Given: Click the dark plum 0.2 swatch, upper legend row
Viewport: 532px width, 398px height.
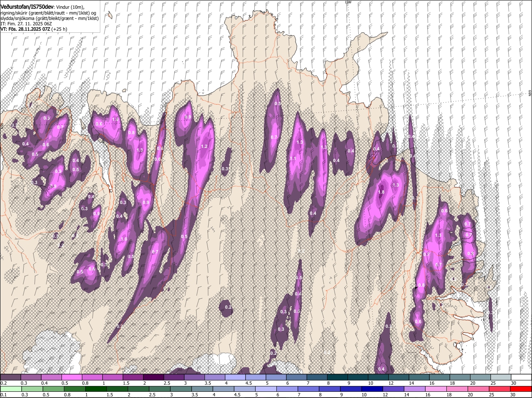Looking at the screenshot, I should coord(10,377).
